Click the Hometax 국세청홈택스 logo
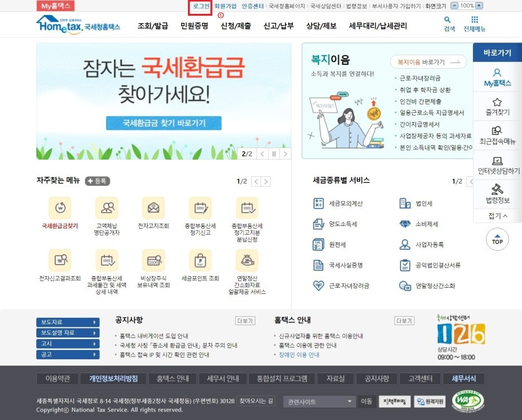Image resolution: width=522 pixels, height=420 pixels. 79,25
